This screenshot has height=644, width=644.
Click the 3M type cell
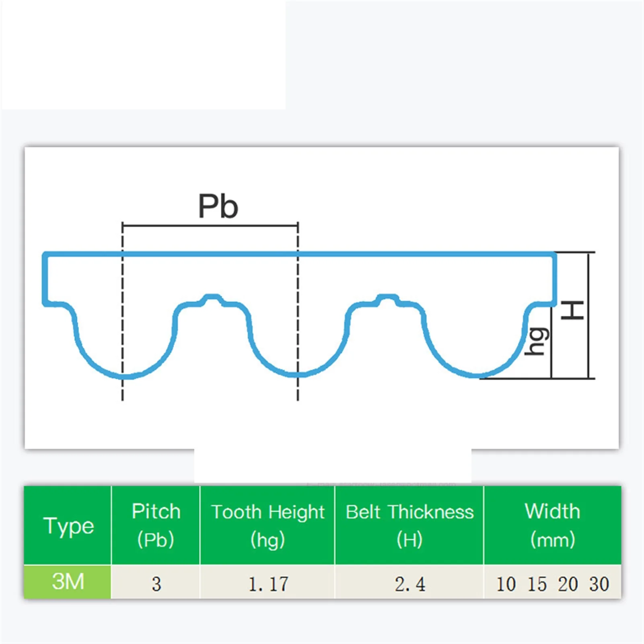68,582
